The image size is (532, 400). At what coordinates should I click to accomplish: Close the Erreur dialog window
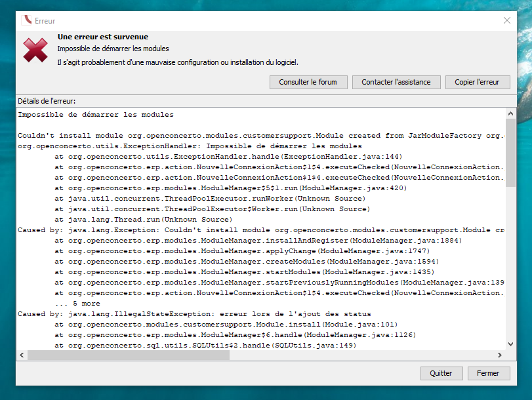[x=506, y=21]
